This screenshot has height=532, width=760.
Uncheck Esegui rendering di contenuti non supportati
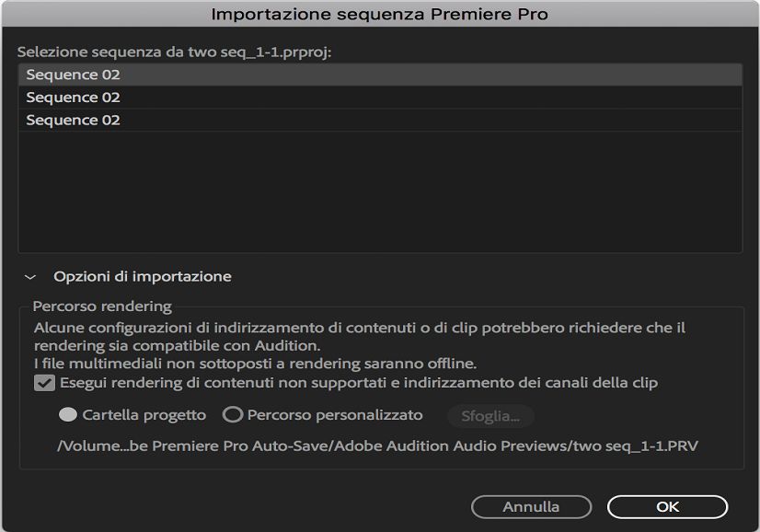(43, 386)
